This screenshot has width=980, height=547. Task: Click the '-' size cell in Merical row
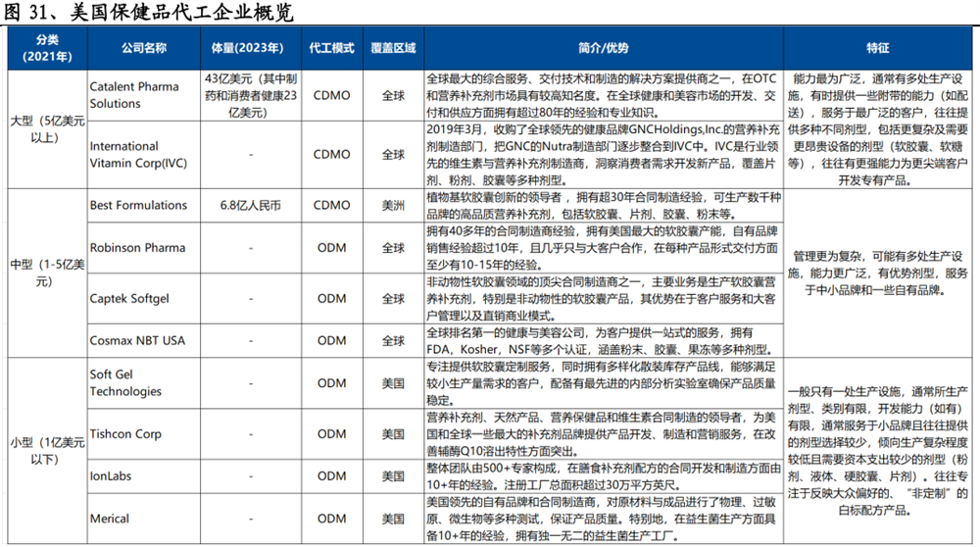pyautogui.click(x=251, y=519)
